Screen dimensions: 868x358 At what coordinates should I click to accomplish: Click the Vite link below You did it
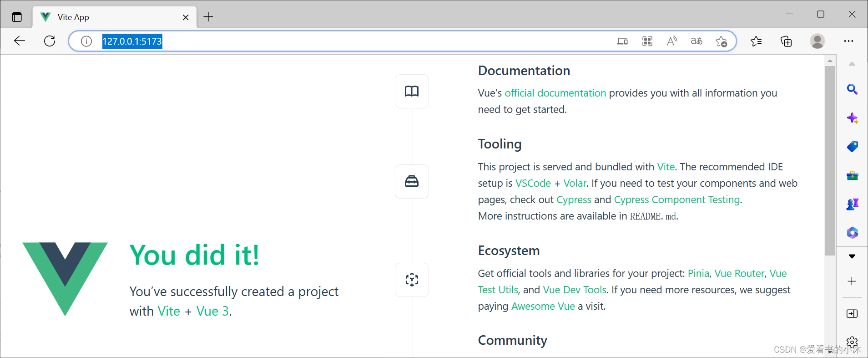click(x=169, y=311)
